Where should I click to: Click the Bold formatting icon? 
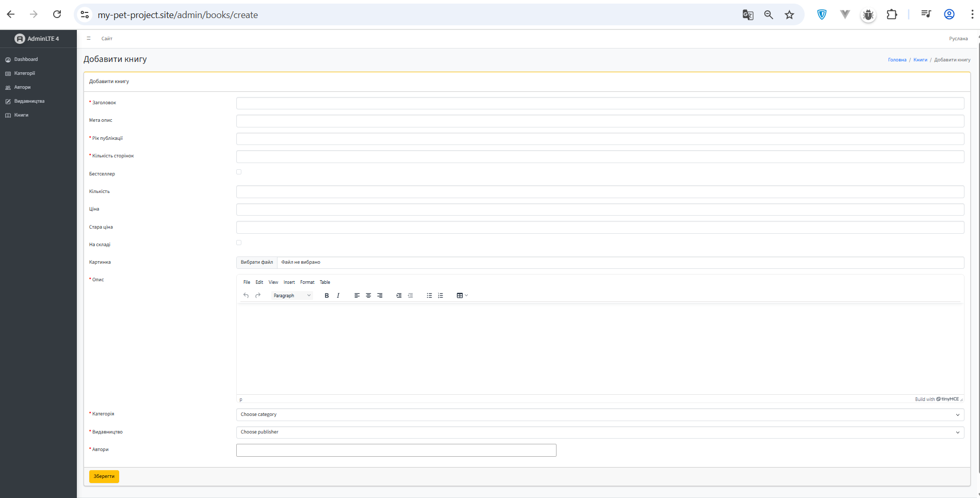(326, 296)
